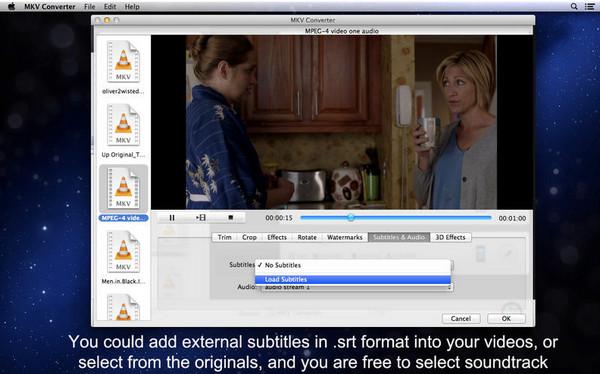Stop the video with the stop button
The image size is (600, 374).
coord(230,218)
